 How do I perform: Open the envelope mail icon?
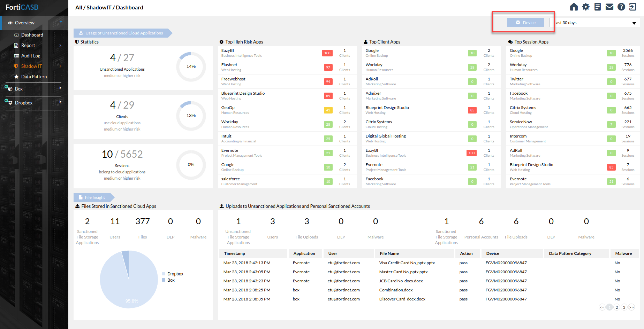point(609,7)
